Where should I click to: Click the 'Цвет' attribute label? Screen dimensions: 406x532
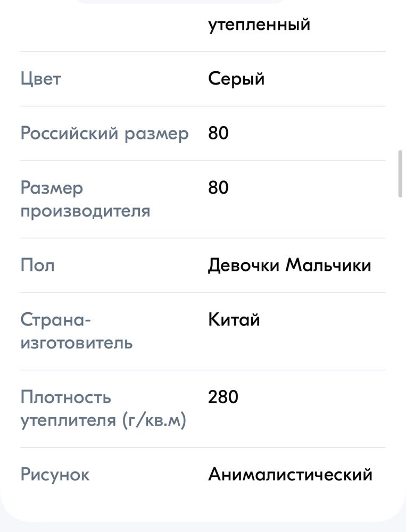(41, 79)
